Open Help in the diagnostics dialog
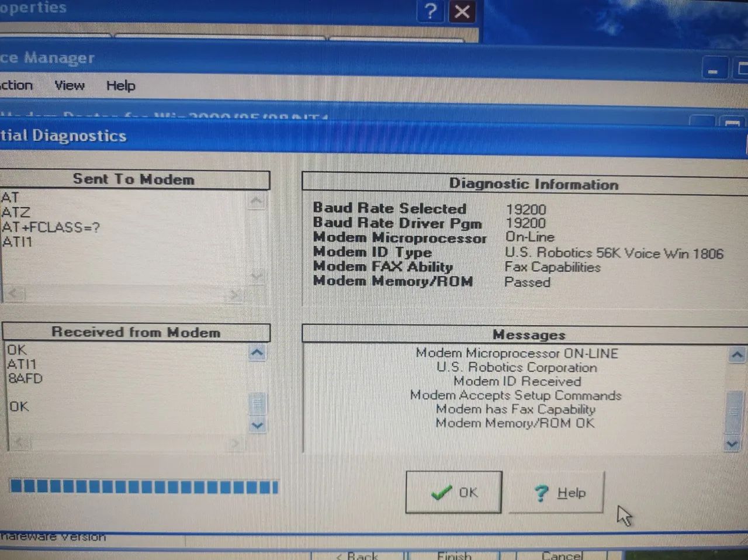748x560 pixels. coord(556,492)
